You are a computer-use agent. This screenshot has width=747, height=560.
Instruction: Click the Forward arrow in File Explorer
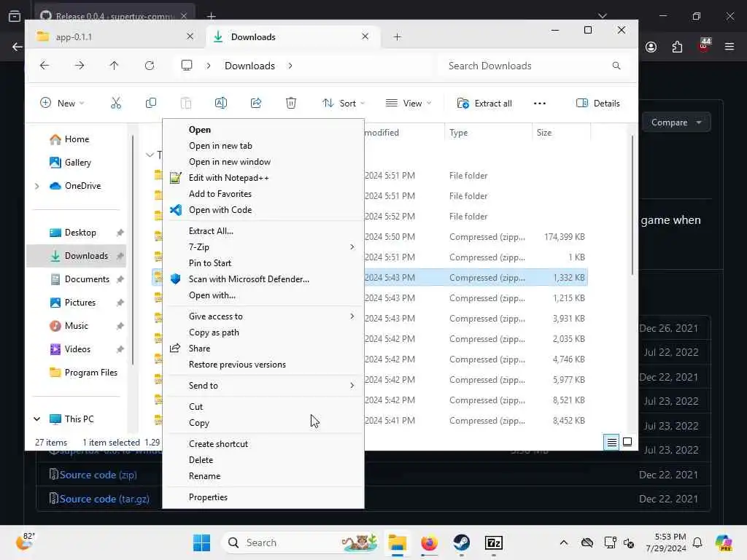pyautogui.click(x=80, y=66)
